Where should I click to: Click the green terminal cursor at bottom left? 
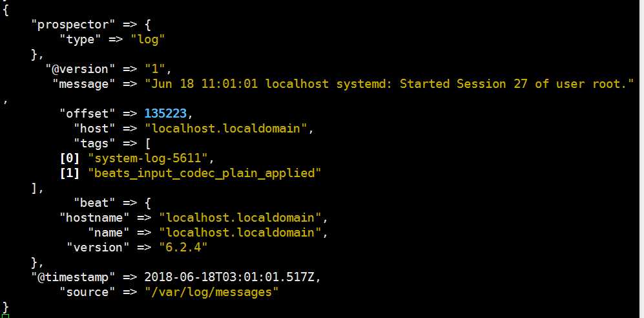coord(5,316)
